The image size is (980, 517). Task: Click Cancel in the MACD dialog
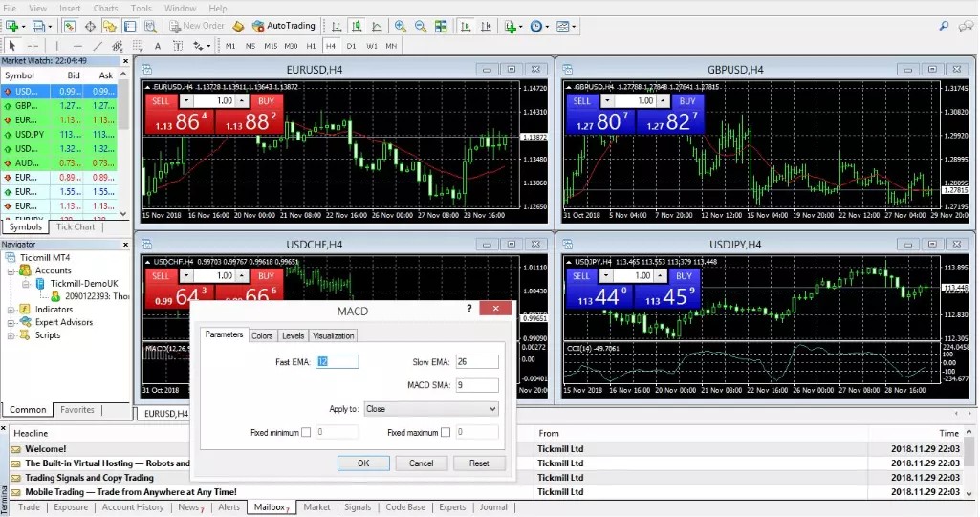tap(421, 463)
